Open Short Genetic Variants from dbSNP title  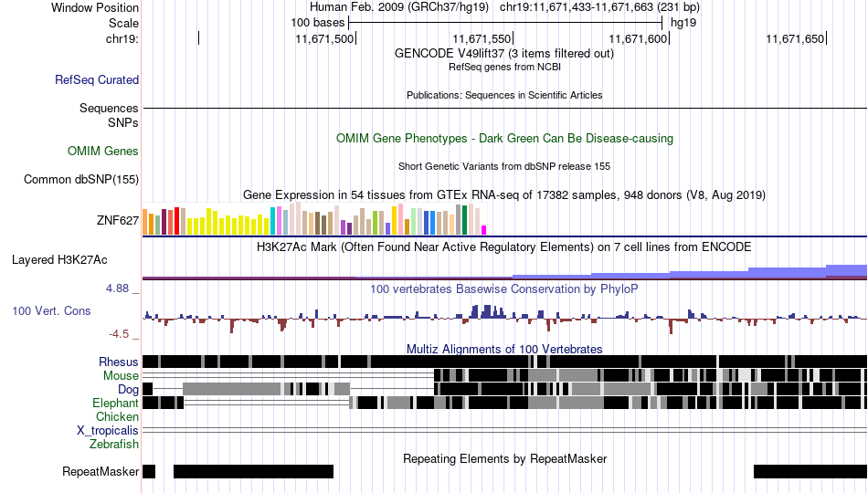click(504, 166)
